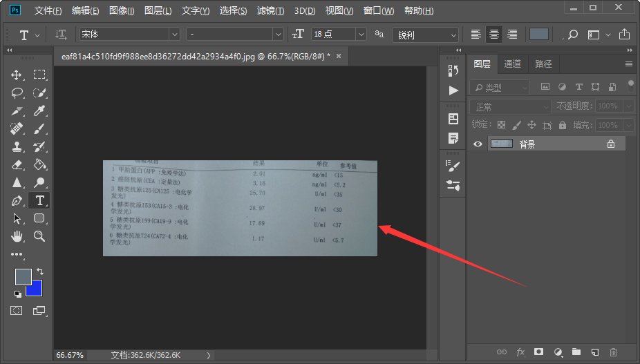
Task: Toggle adjustment layer filter
Action: (562, 86)
